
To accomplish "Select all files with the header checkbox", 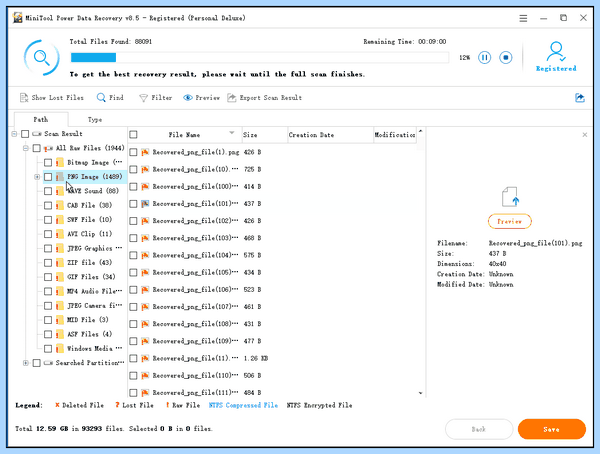I will click(x=133, y=135).
